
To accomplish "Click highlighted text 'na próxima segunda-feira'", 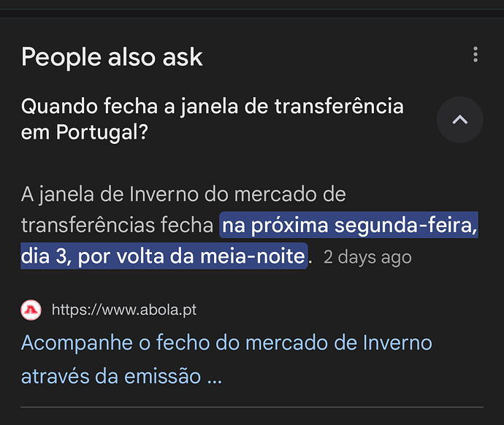I will 349,226.
